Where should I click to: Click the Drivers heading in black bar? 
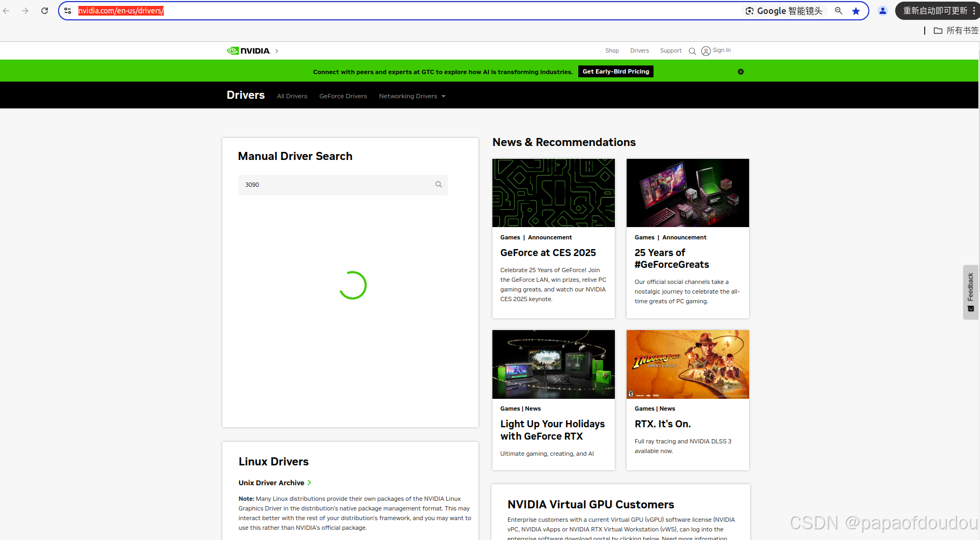246,95
